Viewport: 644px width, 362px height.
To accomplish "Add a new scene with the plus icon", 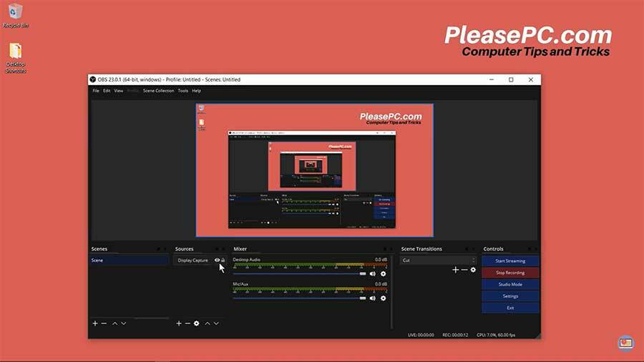I will click(x=95, y=323).
